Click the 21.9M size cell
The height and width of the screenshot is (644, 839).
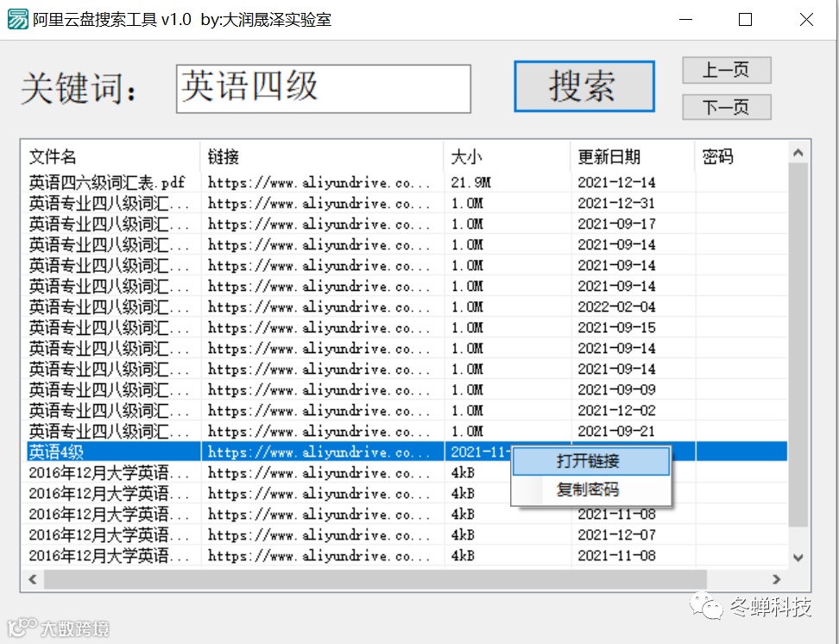pyautogui.click(x=471, y=182)
